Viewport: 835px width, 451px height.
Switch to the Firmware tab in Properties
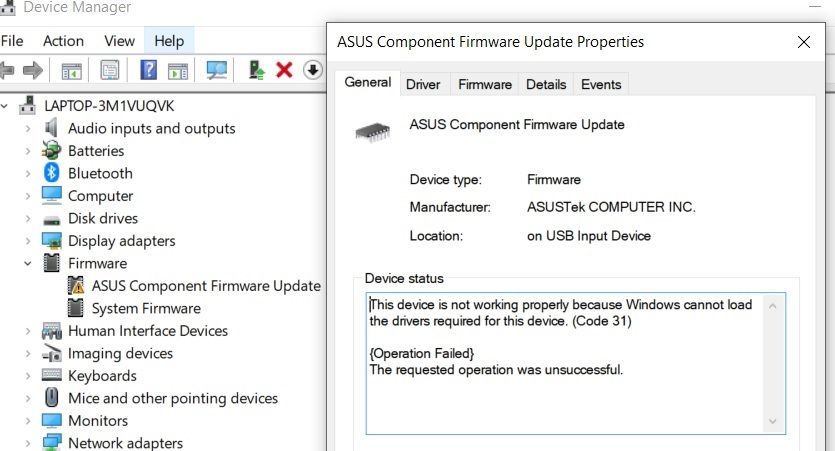485,85
